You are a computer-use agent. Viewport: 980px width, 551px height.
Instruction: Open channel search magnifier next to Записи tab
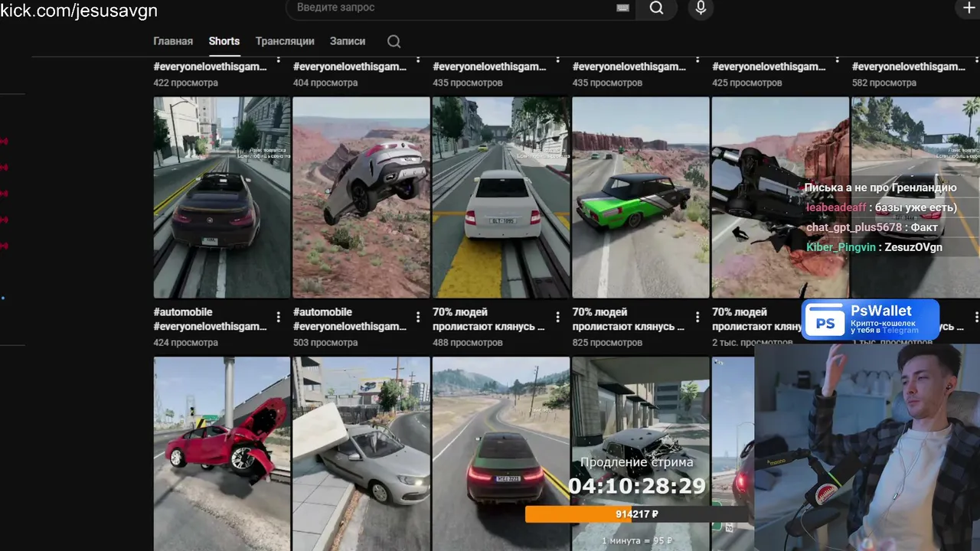pos(394,41)
